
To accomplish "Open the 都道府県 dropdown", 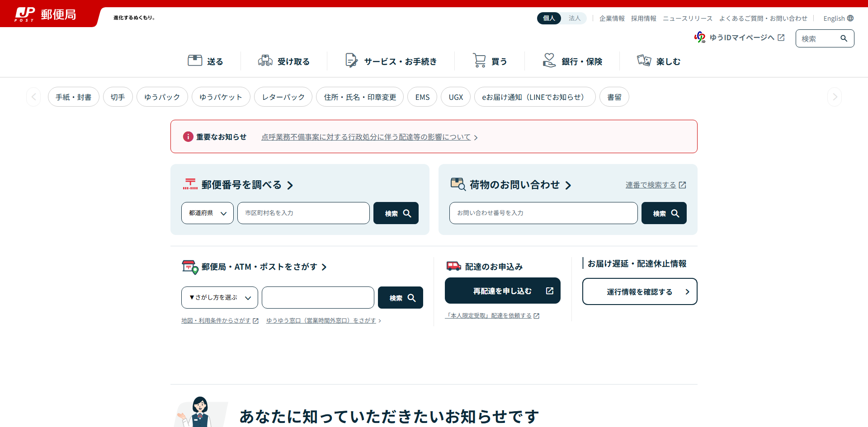I will click(x=208, y=213).
